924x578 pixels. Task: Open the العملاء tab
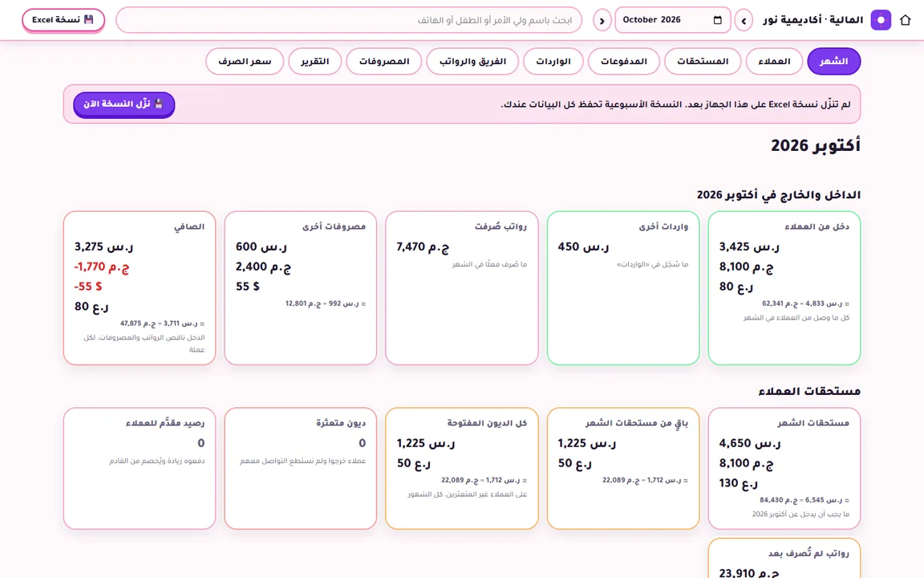pyautogui.click(x=774, y=61)
